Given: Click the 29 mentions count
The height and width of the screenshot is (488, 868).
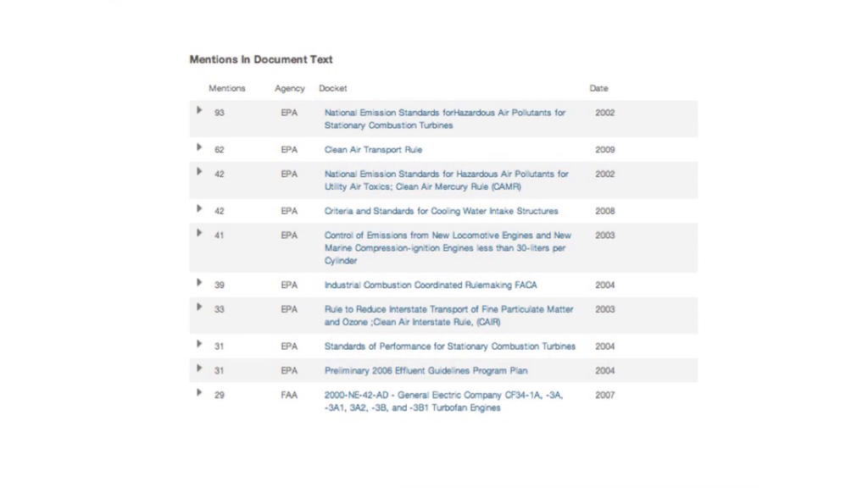Looking at the screenshot, I should click(220, 396).
